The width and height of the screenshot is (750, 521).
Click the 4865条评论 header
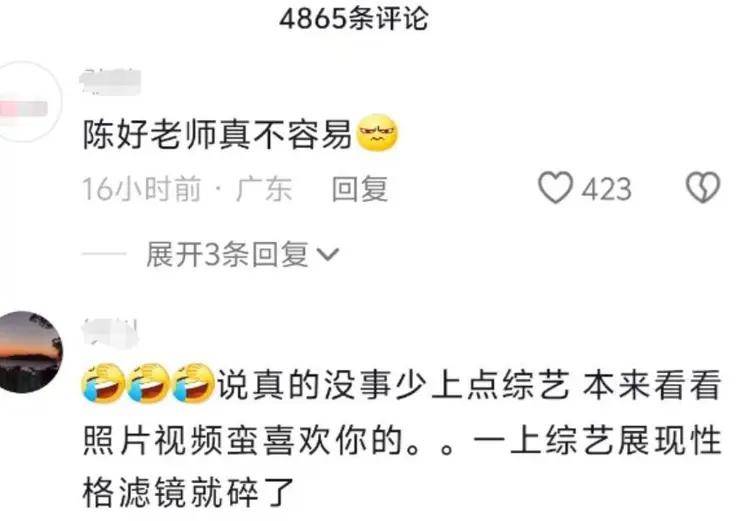[354, 19]
